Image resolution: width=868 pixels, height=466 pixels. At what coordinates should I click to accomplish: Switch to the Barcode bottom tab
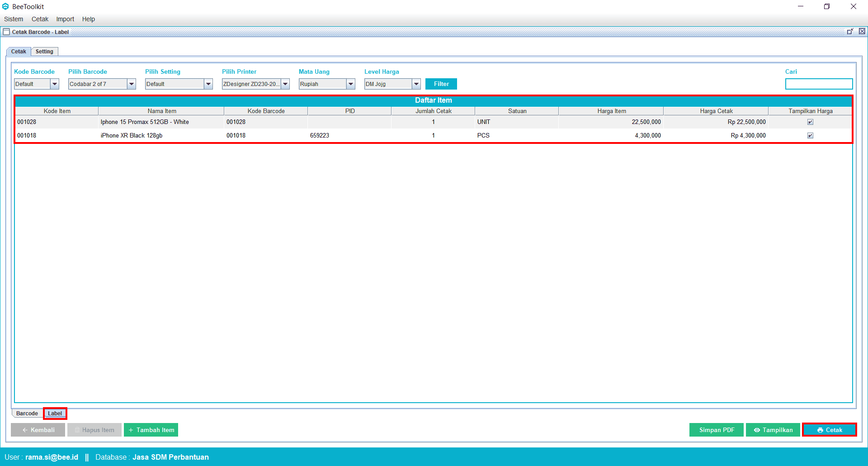click(x=27, y=414)
